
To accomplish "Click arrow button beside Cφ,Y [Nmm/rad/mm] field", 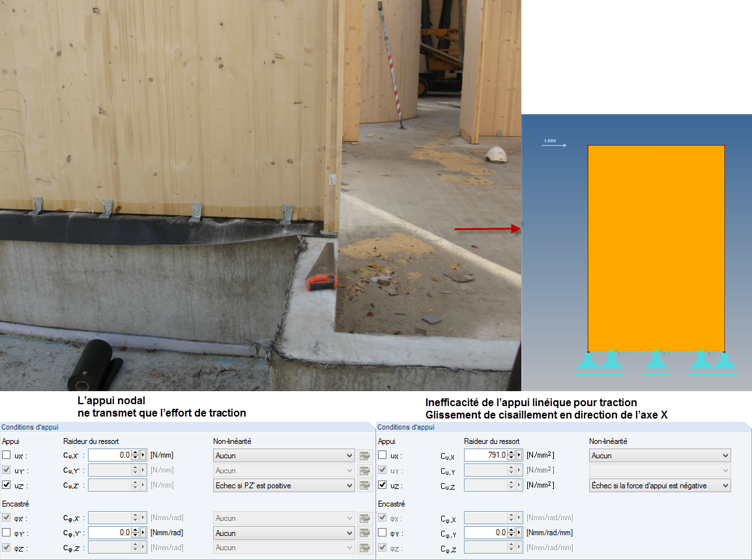I will (x=519, y=533).
